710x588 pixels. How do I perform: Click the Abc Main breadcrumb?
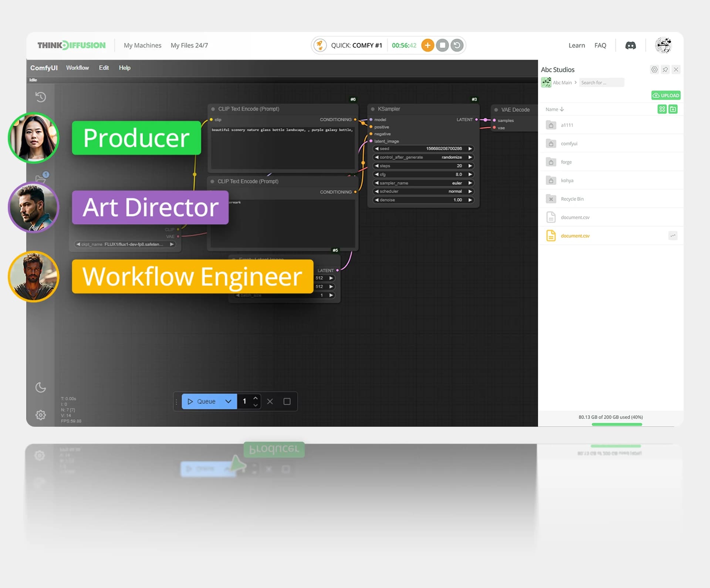562,82
